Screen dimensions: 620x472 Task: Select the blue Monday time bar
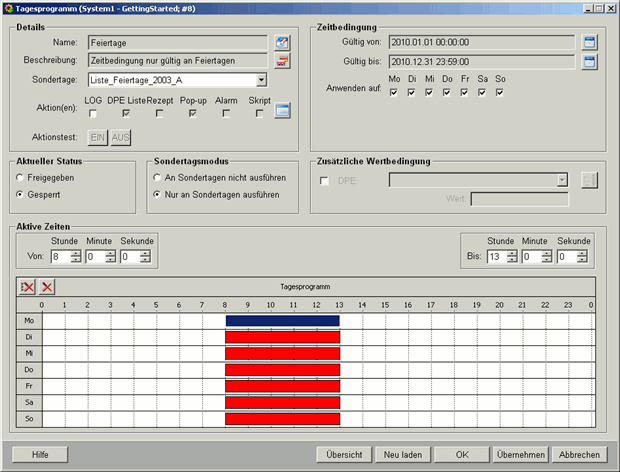pos(282,321)
